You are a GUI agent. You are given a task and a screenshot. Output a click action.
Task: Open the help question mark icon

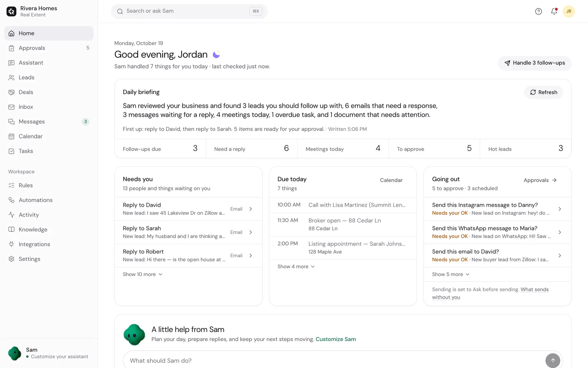(x=538, y=11)
